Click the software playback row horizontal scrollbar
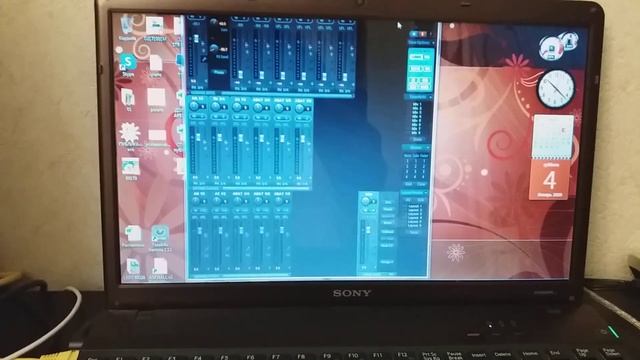Image resolution: width=640 pixels, height=360 pixels. (250, 188)
